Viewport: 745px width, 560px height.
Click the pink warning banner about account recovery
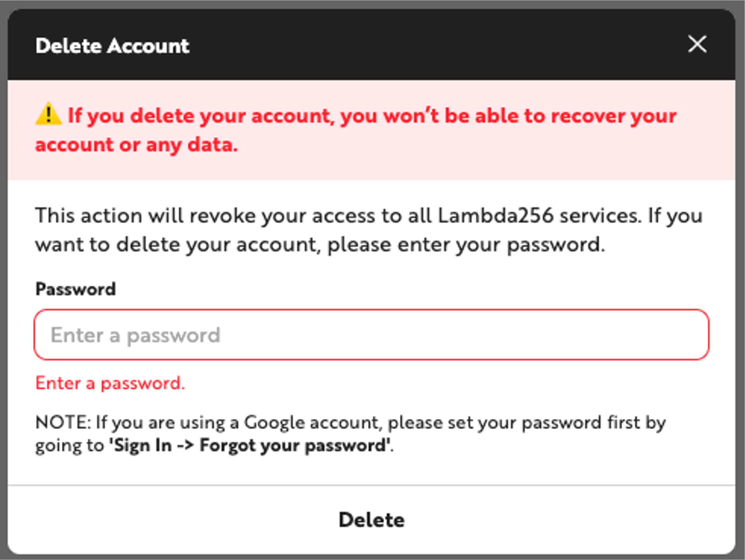point(370,130)
